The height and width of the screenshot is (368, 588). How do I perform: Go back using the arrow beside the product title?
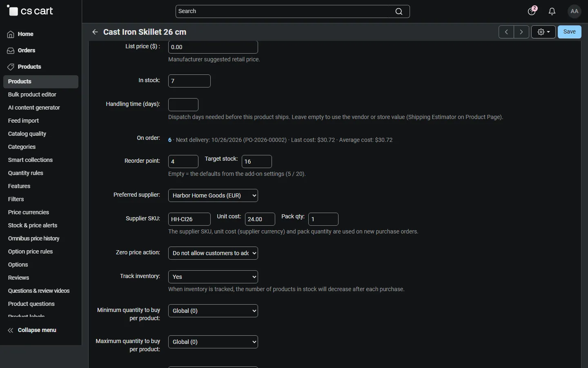pos(95,32)
